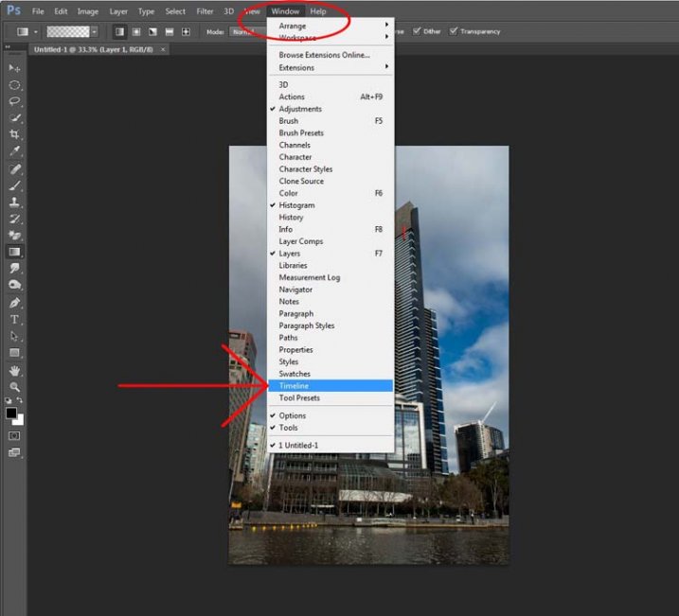This screenshot has height=616, width=679.
Task: Select the Horizontal Type tool
Action: [x=14, y=320]
